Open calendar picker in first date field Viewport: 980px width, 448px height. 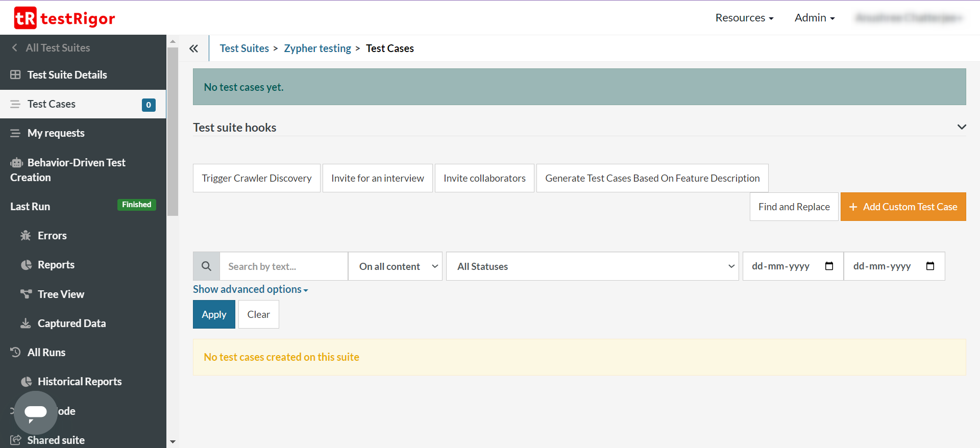tap(829, 266)
